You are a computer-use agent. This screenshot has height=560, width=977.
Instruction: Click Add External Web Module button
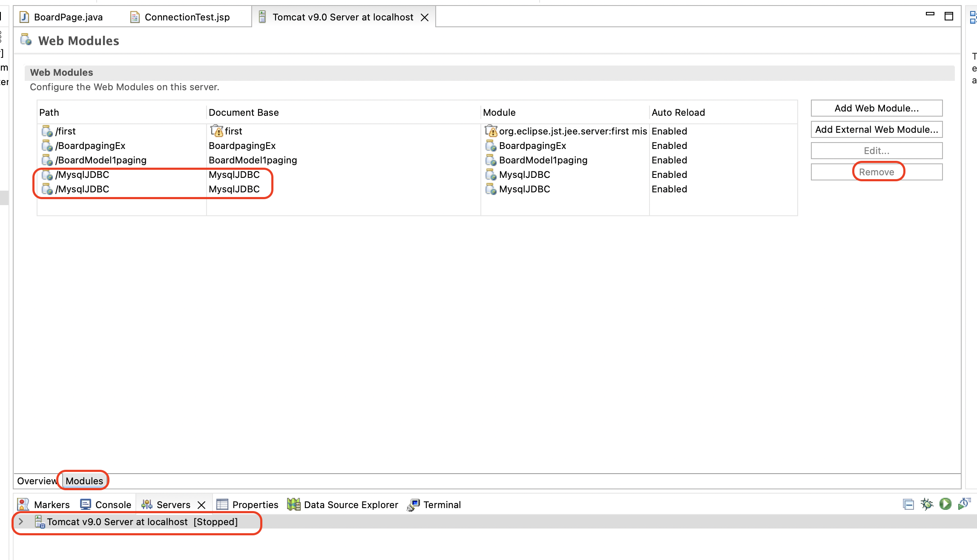(x=876, y=129)
